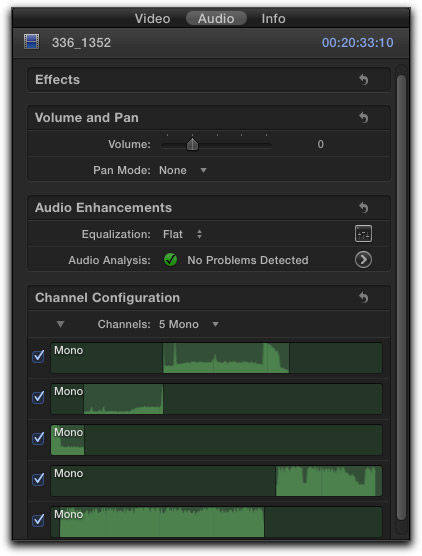Image resolution: width=422 pixels, height=556 pixels.
Task: Open the Equalization Flat preset menu
Action: coord(182,234)
